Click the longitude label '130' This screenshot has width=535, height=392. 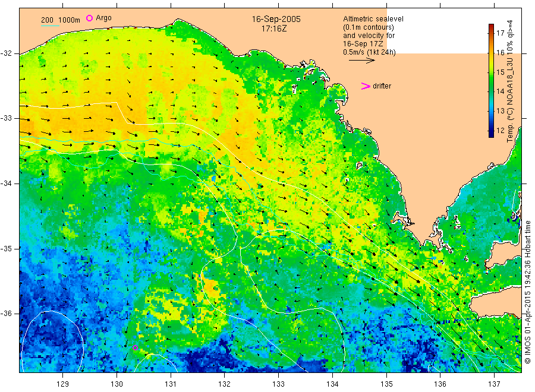coord(117,384)
